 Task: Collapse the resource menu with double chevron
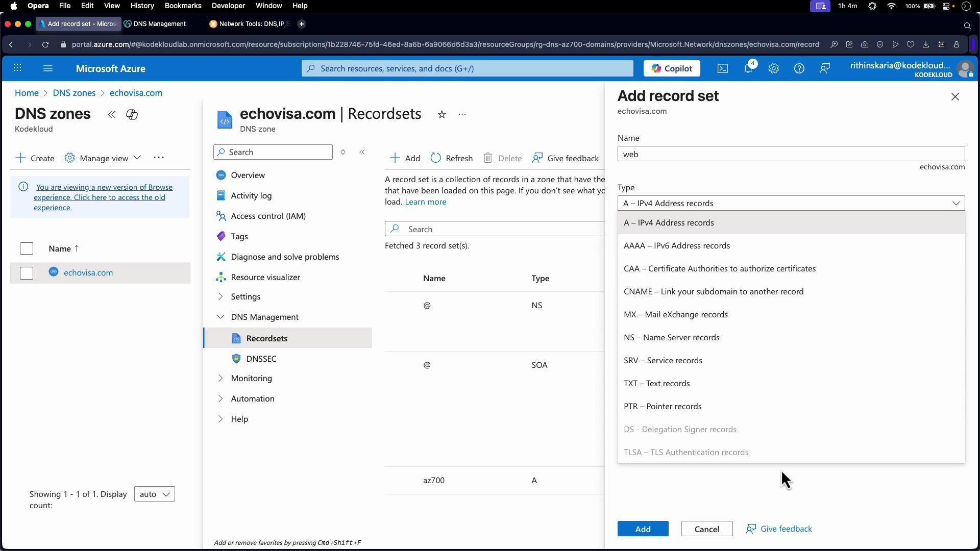362,152
